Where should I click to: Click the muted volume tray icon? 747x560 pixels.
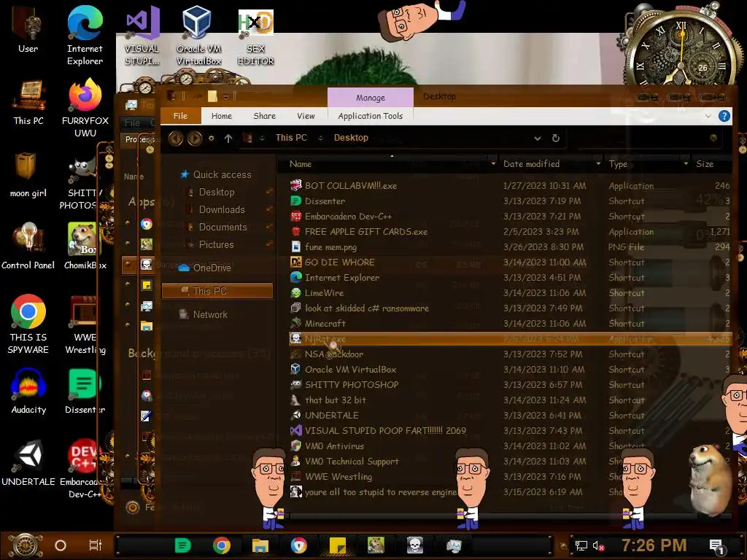tap(599, 545)
